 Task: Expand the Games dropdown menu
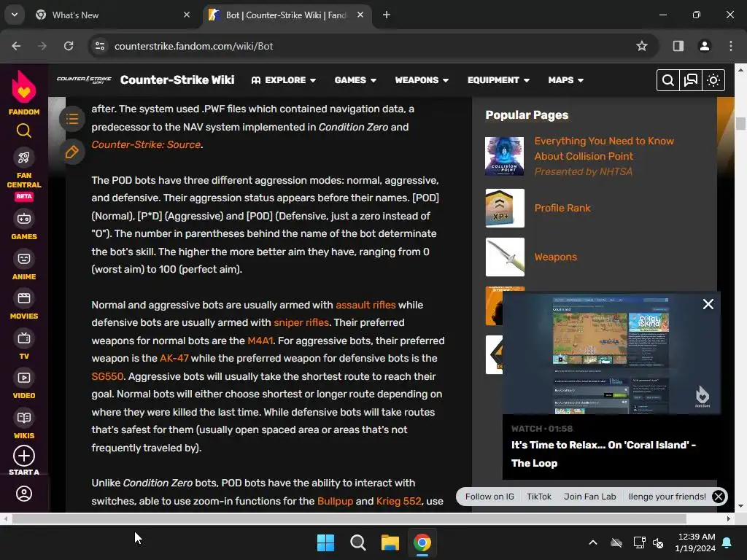coord(355,80)
